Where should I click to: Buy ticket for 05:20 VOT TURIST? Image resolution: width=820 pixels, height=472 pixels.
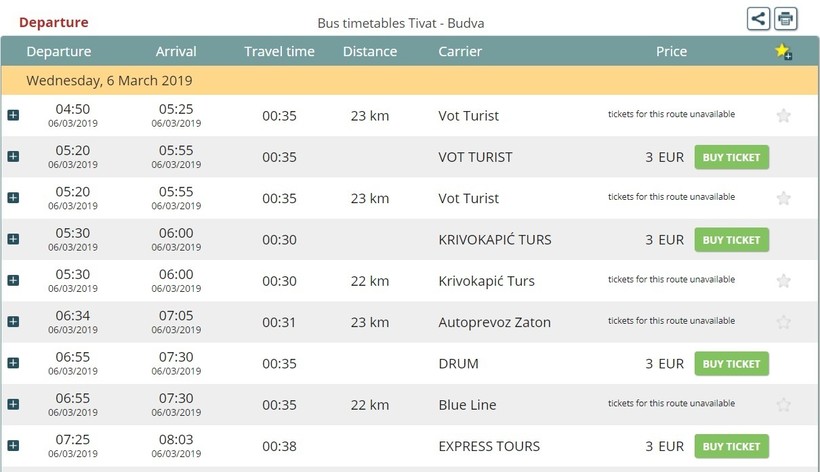tap(732, 157)
